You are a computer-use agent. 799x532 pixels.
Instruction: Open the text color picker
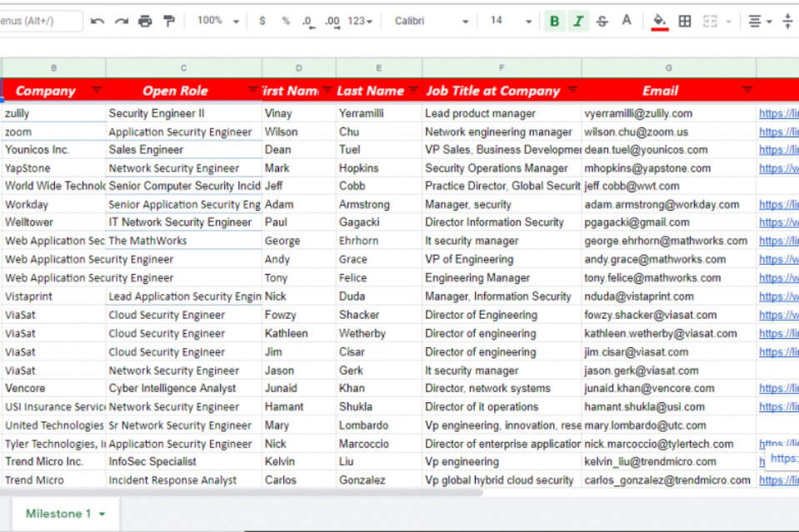[627, 20]
